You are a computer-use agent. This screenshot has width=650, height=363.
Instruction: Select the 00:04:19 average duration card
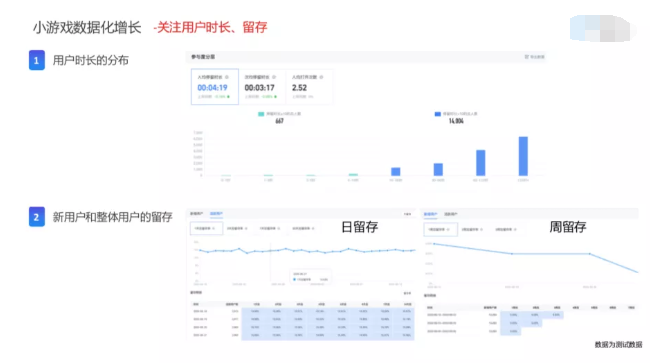(215, 87)
